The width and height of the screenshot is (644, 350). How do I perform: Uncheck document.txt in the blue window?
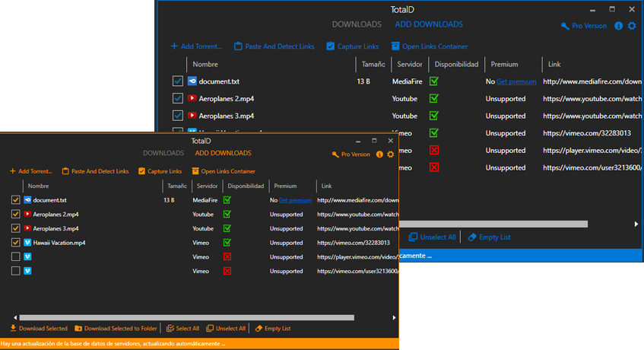178,81
